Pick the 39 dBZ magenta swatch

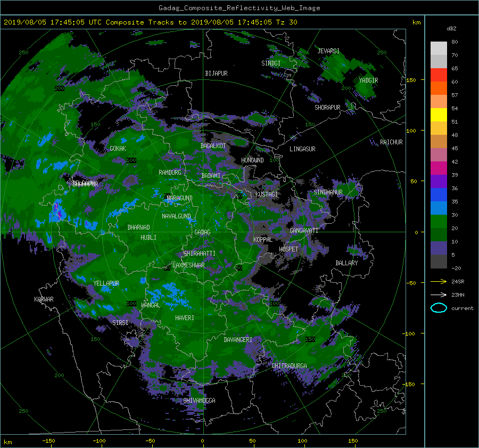tap(439, 168)
